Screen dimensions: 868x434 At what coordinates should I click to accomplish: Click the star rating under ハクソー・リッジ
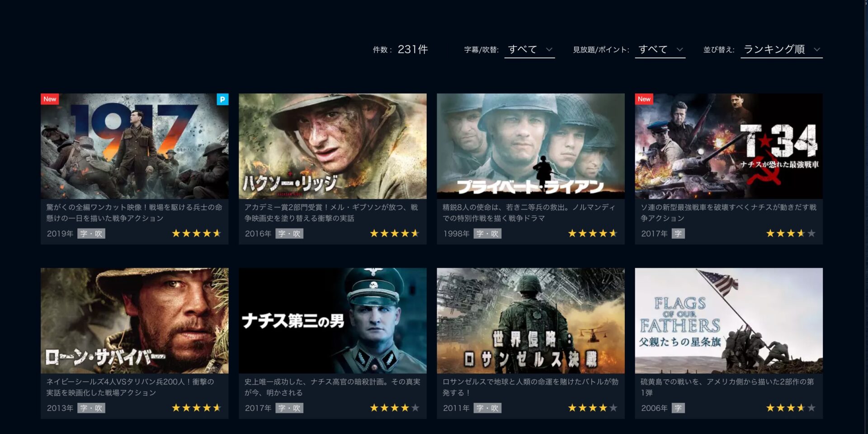[395, 233]
